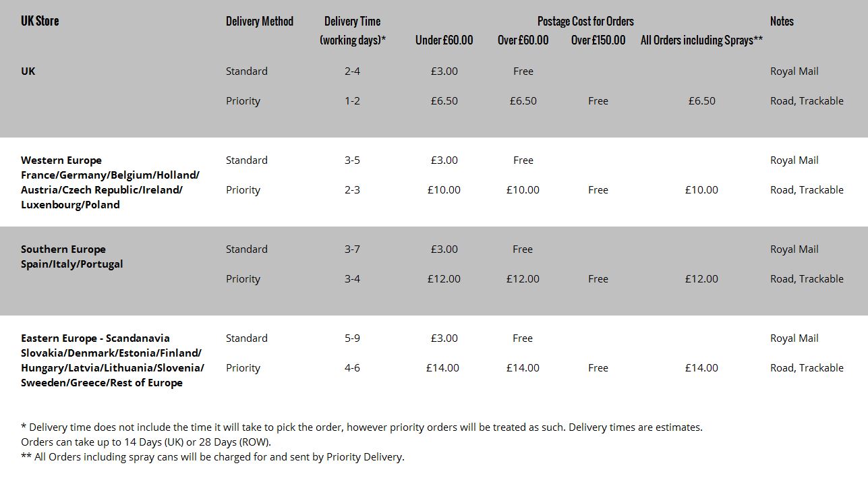Click the Under £60.00 sub-header
Image resolution: width=868 pixels, height=478 pixels.
tap(444, 40)
